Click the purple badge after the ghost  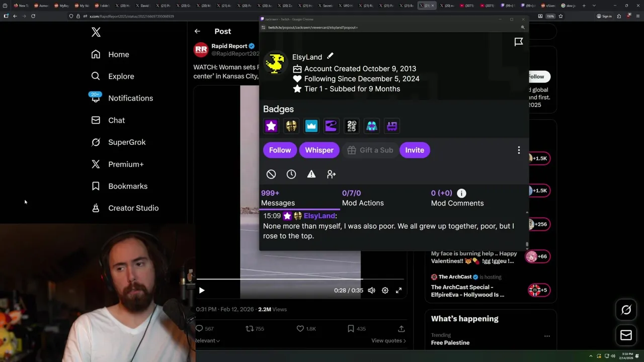[392, 126]
